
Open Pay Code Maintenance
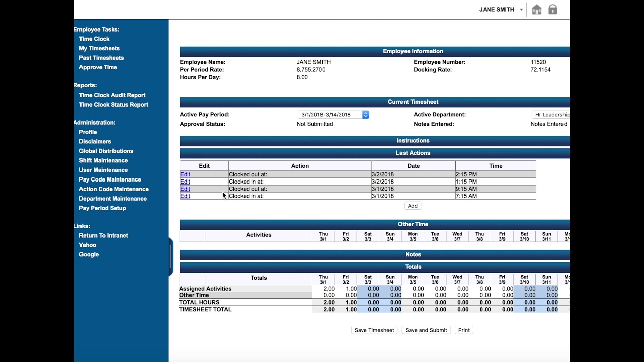(110, 180)
